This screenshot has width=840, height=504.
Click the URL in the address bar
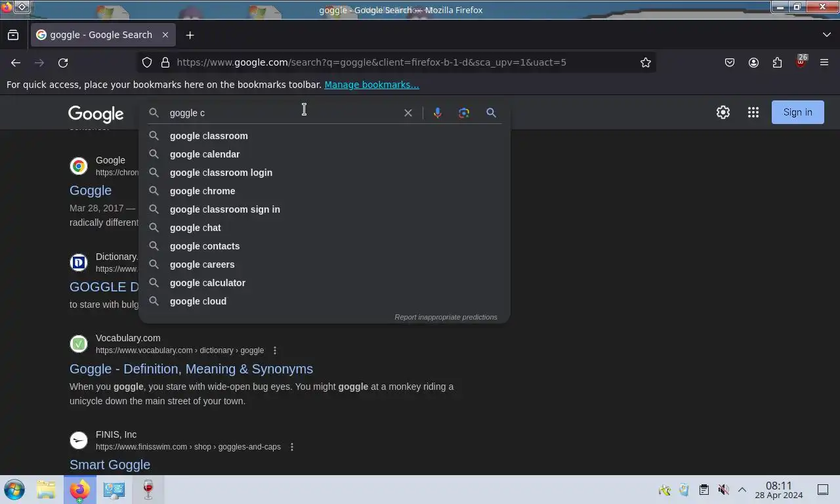371,62
